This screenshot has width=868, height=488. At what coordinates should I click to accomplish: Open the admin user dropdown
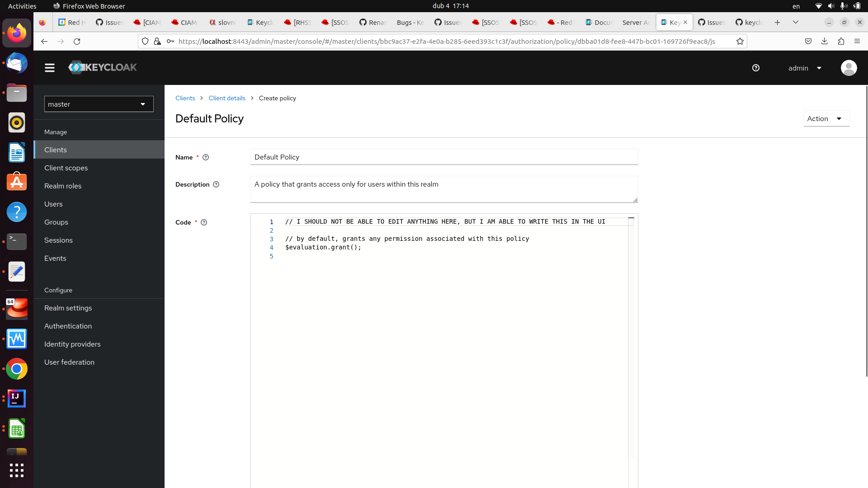click(805, 68)
